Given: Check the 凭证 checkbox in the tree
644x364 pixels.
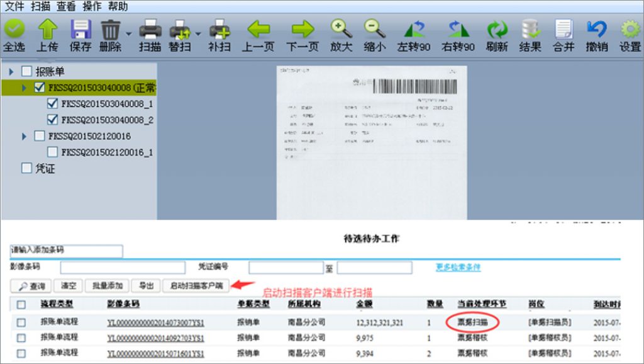Looking at the screenshot, I should pyautogui.click(x=26, y=168).
